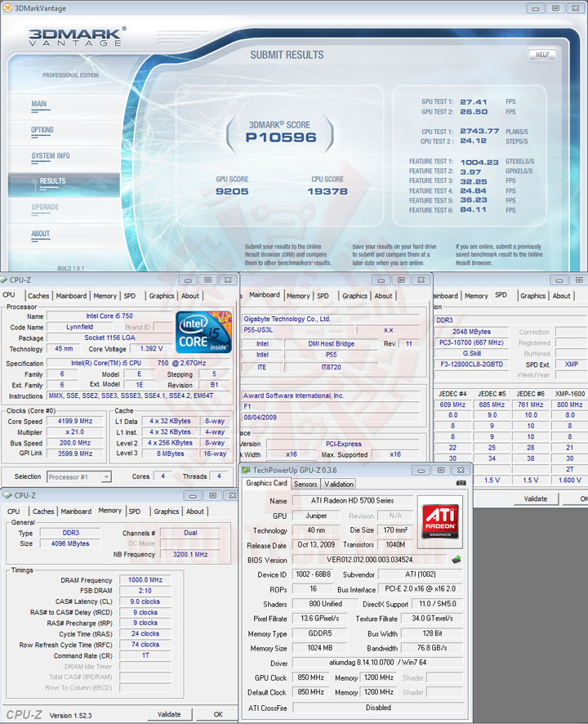This screenshot has height=724, width=588.
Task: Click the BIOS Version field in GPU-Z
Action: pyautogui.click(x=369, y=560)
